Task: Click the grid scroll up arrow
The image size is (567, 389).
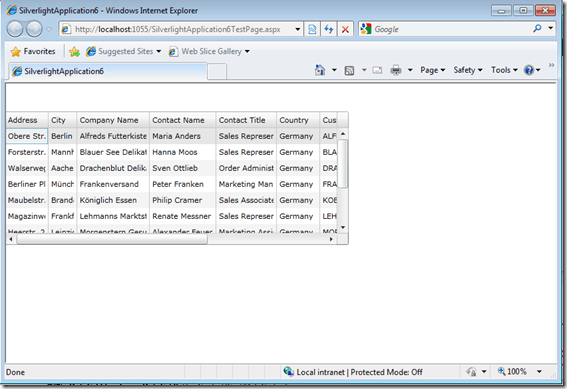Action: (x=343, y=134)
